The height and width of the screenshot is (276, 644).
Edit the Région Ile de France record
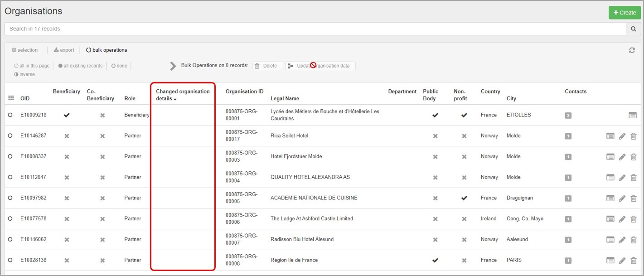(x=622, y=261)
